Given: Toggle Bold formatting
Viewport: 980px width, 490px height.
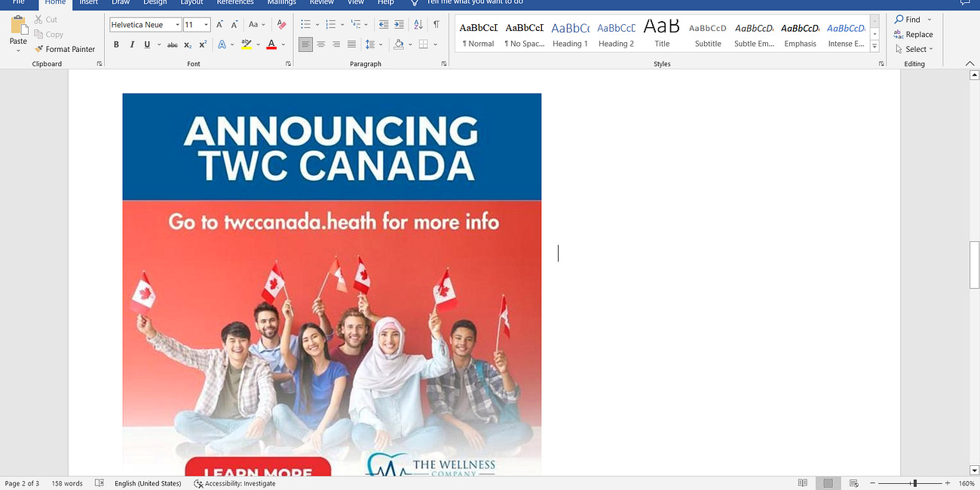Looking at the screenshot, I should (116, 44).
